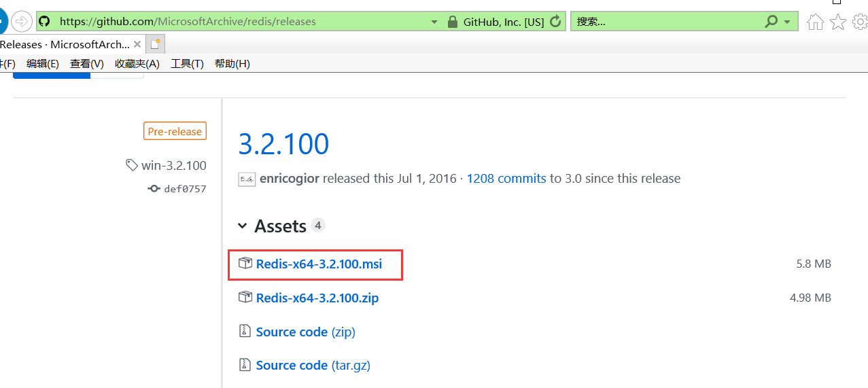Click file icon for Source code (zip)
The image size is (868, 388).
pyautogui.click(x=245, y=332)
